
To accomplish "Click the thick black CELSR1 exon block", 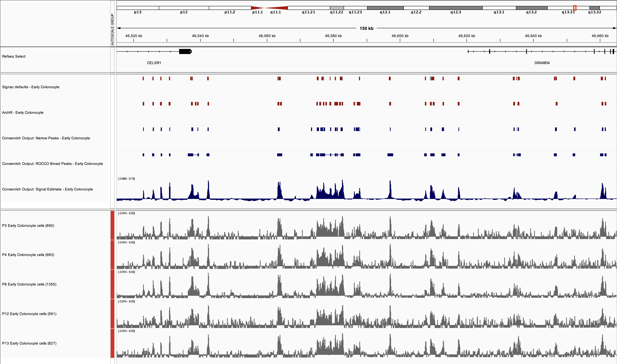I will pyautogui.click(x=185, y=51).
